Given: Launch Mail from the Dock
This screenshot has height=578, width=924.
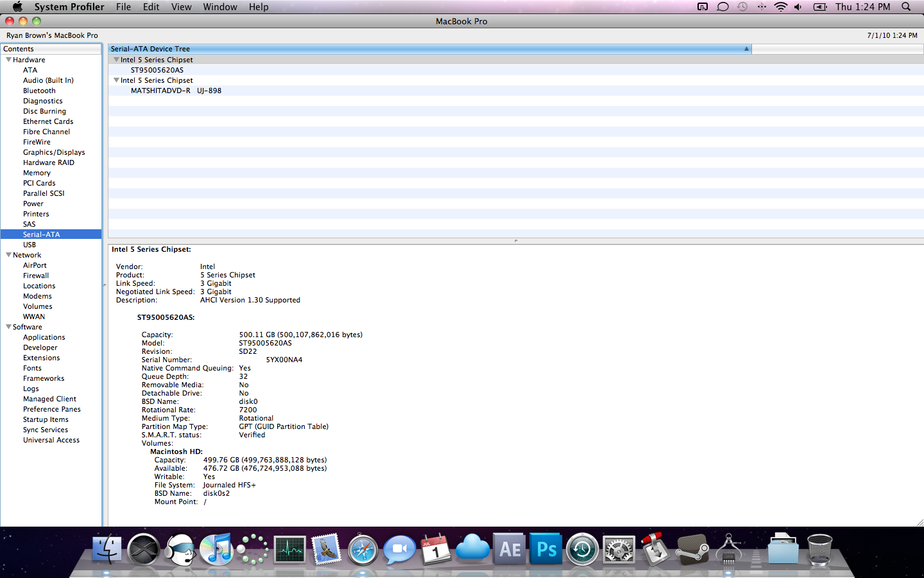Looking at the screenshot, I should pos(326,550).
